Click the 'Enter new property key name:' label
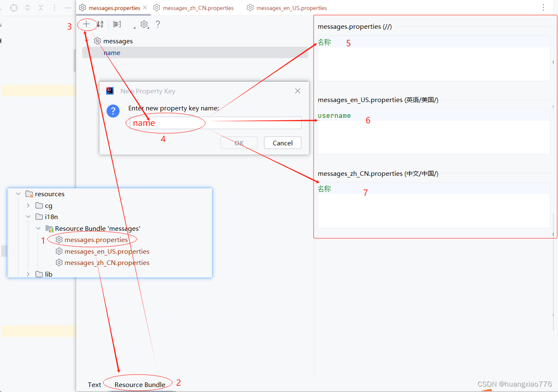The image size is (558, 392). point(174,108)
